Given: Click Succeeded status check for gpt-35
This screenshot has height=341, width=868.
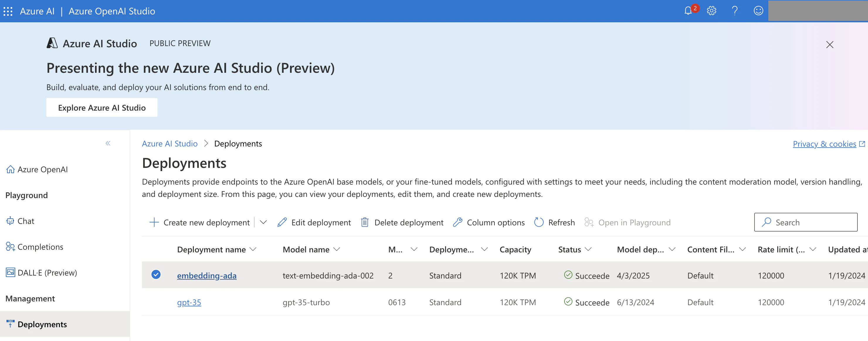Looking at the screenshot, I should coord(568,302).
